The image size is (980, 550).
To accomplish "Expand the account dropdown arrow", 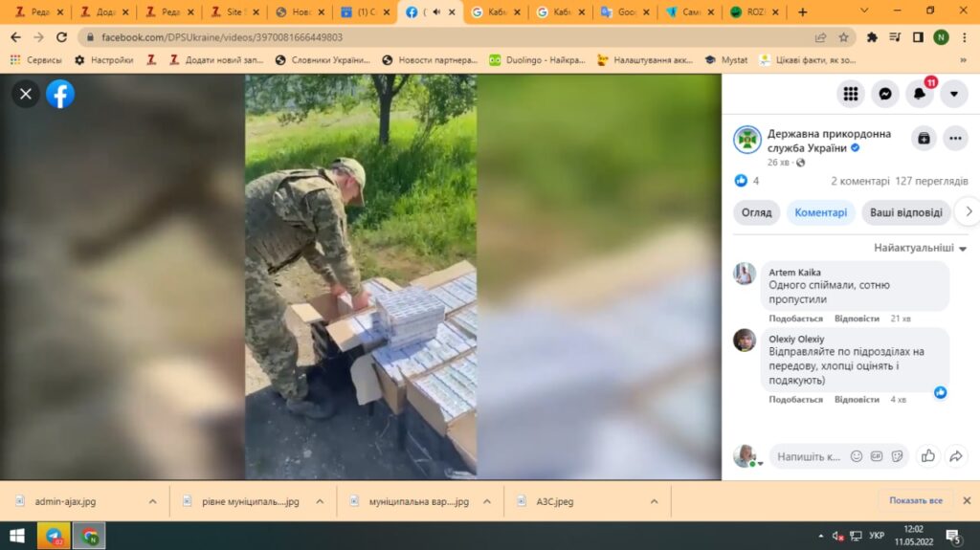I will point(954,94).
